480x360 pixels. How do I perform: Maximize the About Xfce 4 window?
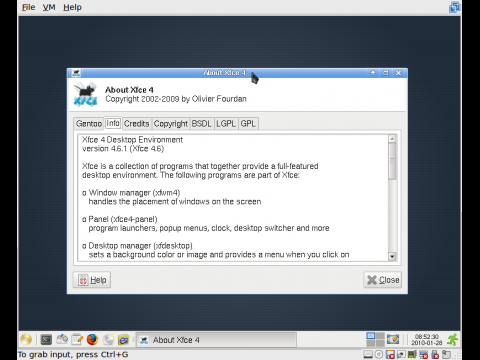386,73
